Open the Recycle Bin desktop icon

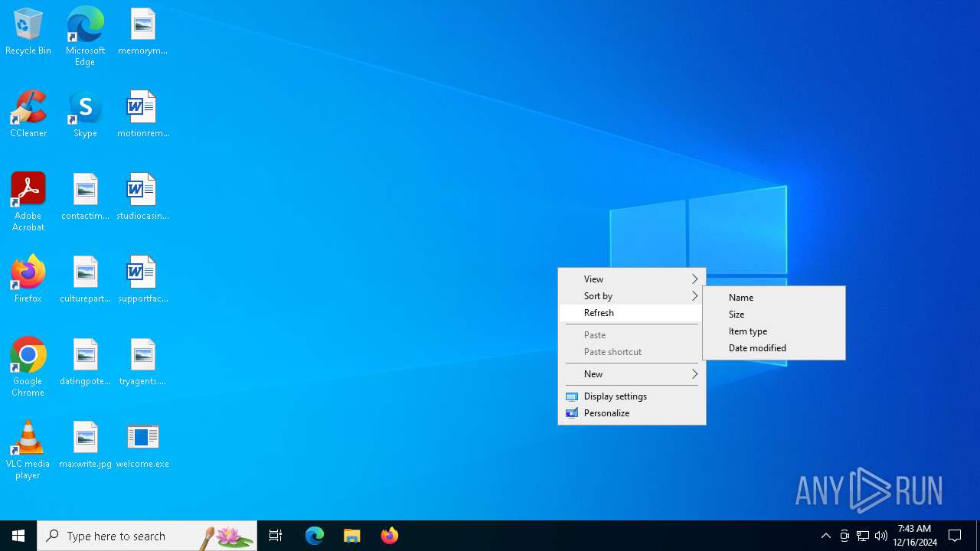[x=28, y=32]
